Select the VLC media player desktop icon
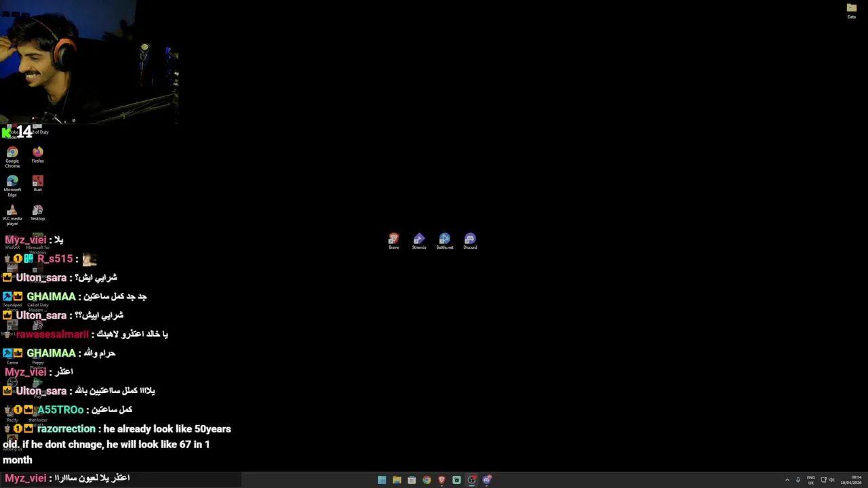Viewport: 868px width, 488px height. [x=12, y=216]
